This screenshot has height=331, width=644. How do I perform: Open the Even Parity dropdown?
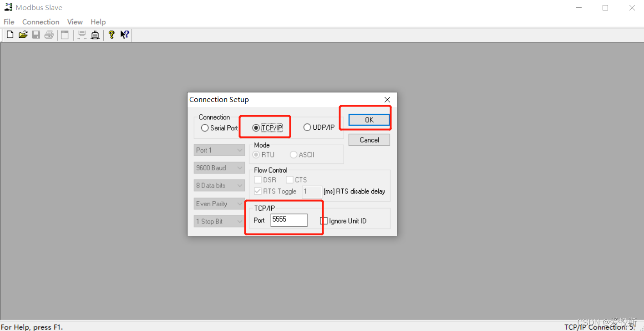tap(219, 204)
